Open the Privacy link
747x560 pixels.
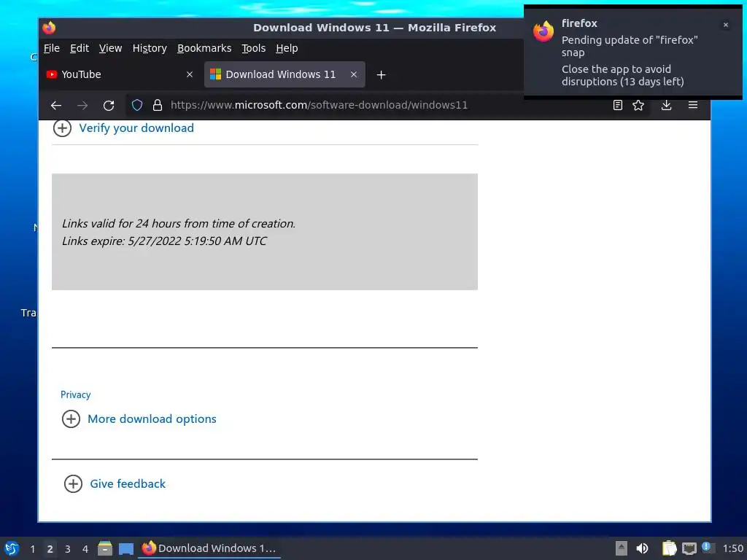(75, 394)
